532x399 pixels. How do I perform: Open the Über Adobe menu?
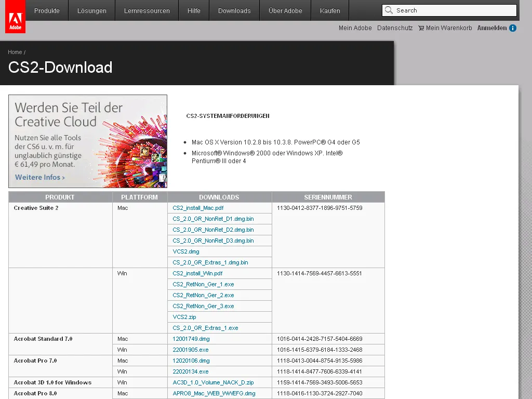point(285,10)
